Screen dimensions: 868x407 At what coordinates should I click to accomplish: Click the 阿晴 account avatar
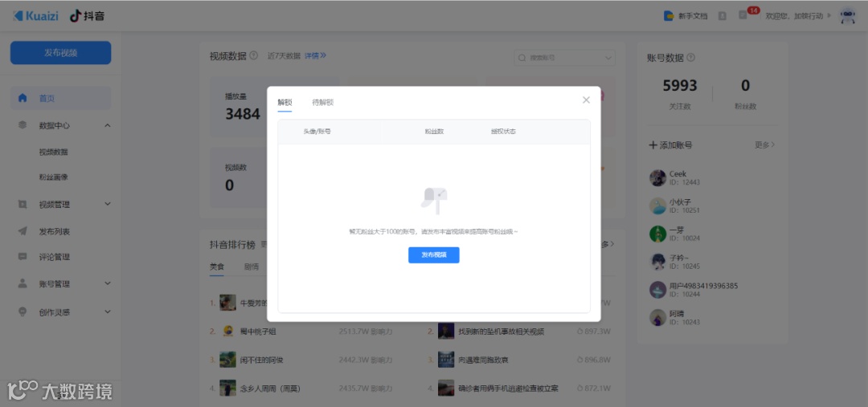tap(657, 317)
